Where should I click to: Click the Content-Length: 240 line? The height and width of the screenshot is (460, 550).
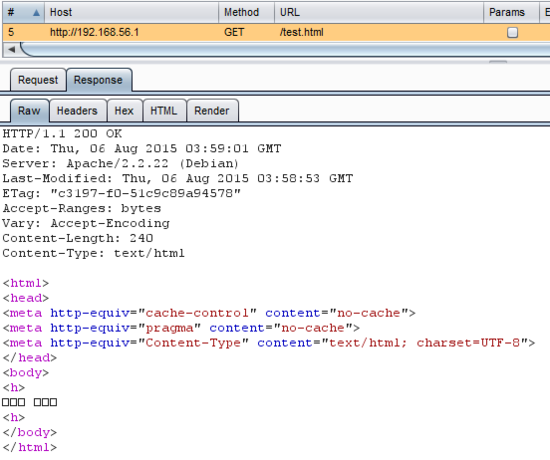click(78, 238)
